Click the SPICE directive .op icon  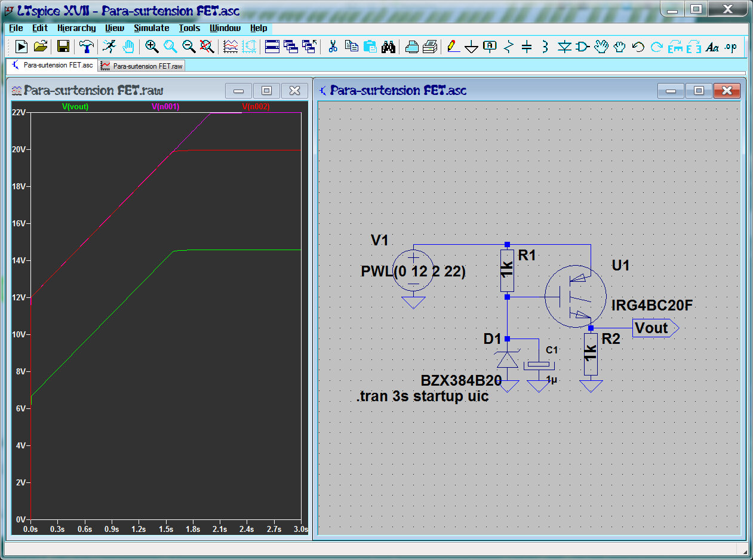731,47
